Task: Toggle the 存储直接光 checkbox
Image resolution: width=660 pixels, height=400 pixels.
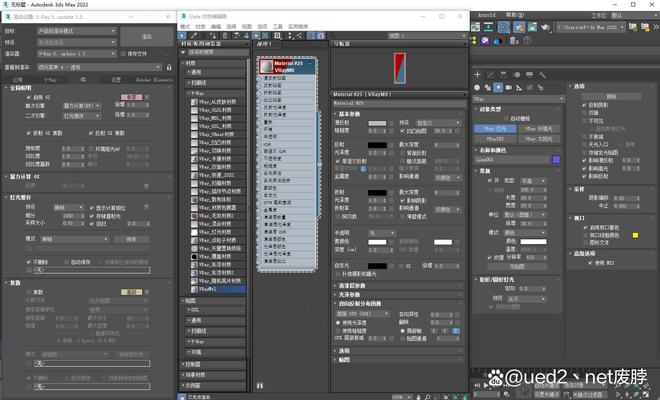Action: click(x=92, y=216)
